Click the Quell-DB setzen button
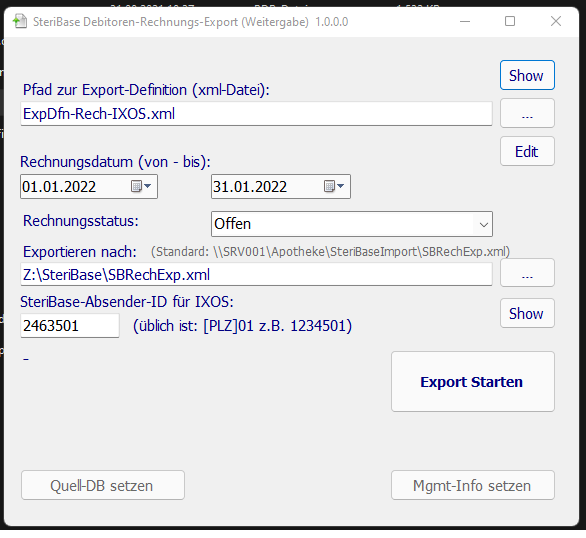 [103, 485]
